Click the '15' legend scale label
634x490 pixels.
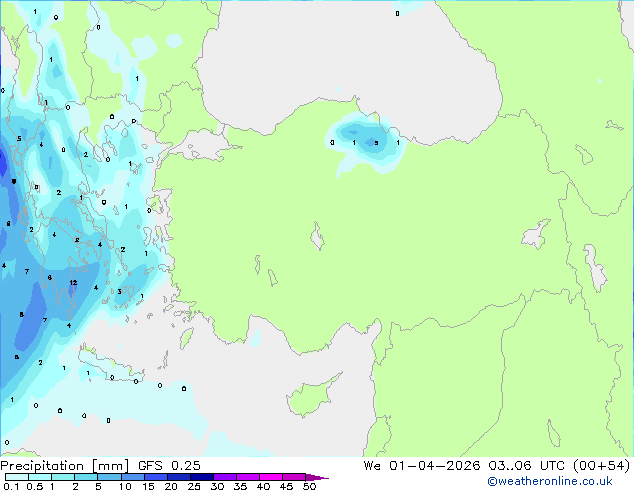pyautogui.click(x=148, y=486)
